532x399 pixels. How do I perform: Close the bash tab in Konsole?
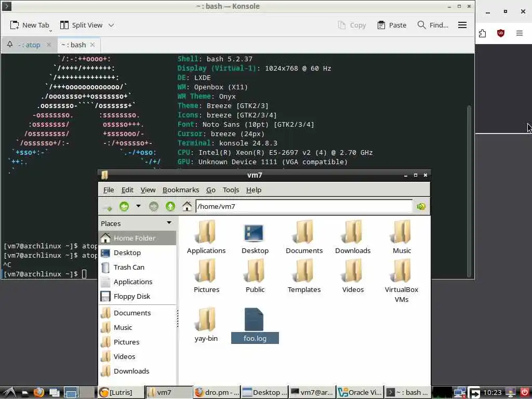pyautogui.click(x=92, y=45)
